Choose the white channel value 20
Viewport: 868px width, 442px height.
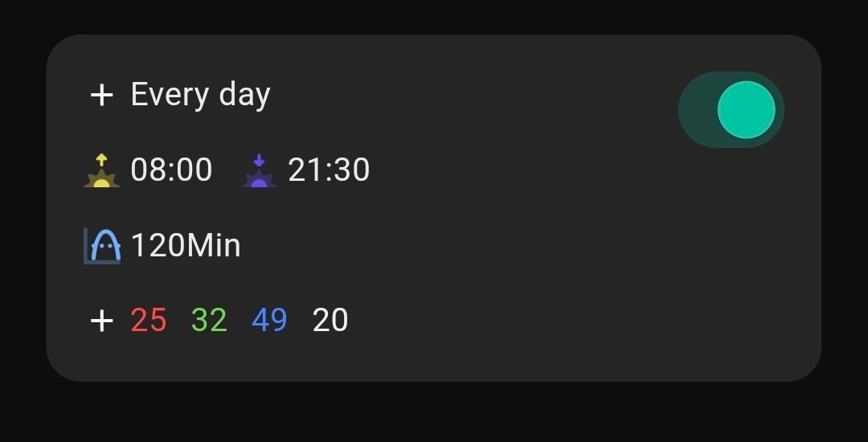330,321
